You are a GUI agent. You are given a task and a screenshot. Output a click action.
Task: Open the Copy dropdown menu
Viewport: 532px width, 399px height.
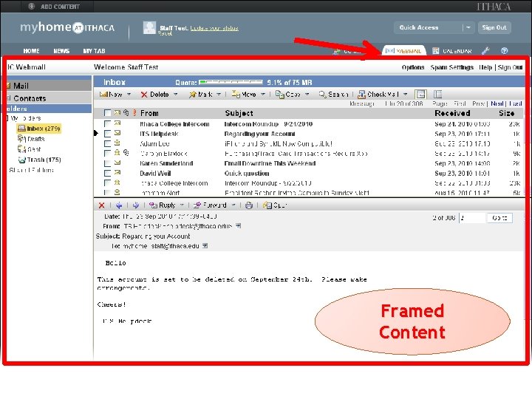[x=307, y=95]
